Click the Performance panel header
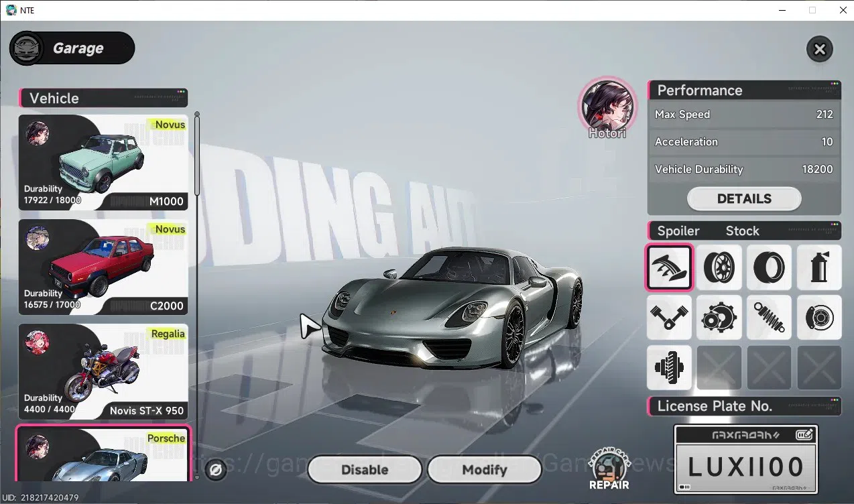Image resolution: width=854 pixels, height=504 pixels. point(744,90)
